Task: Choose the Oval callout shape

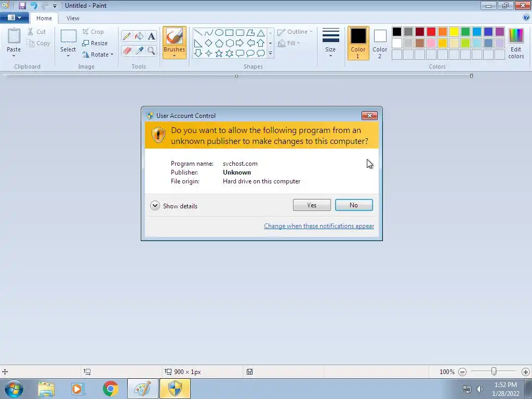Action: coord(250,54)
